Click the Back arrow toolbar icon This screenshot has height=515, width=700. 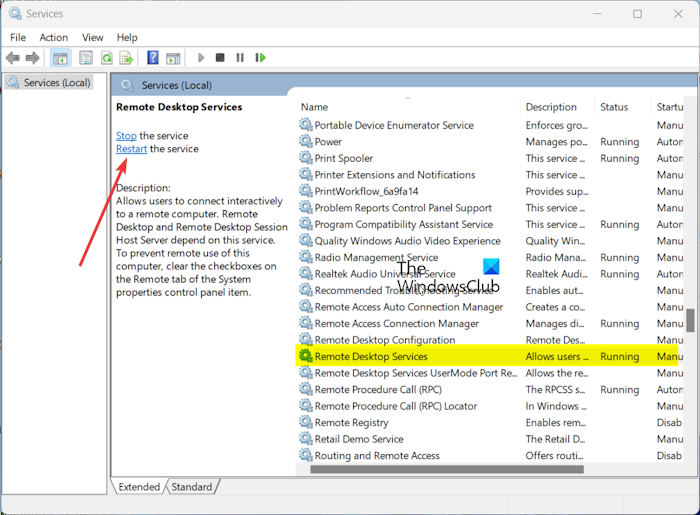pyautogui.click(x=12, y=58)
